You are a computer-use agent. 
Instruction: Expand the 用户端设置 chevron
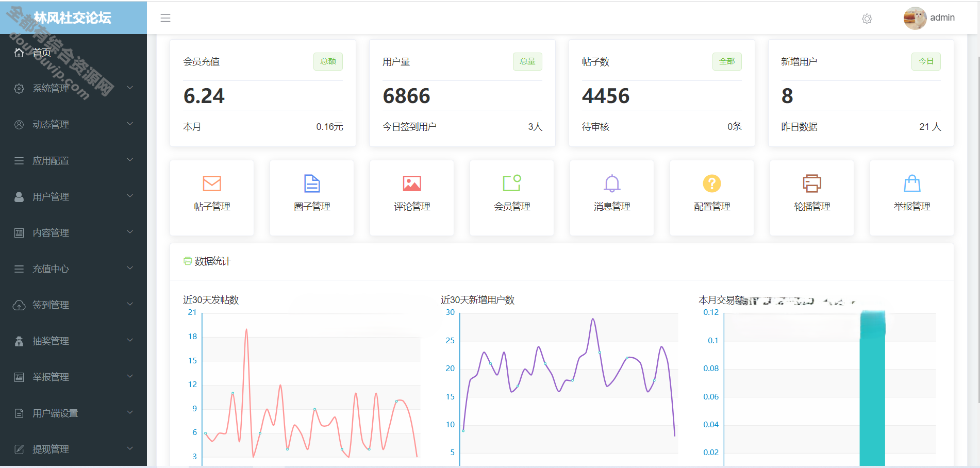(x=130, y=412)
